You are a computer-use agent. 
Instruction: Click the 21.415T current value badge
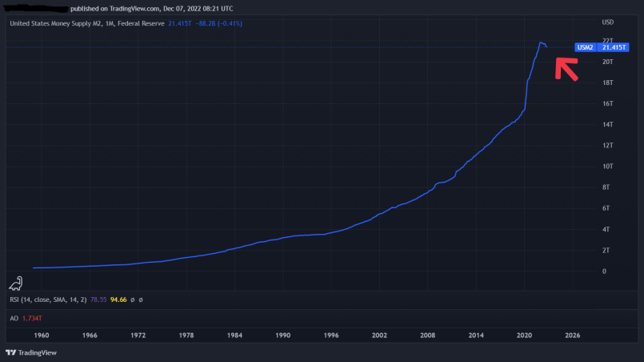click(613, 47)
